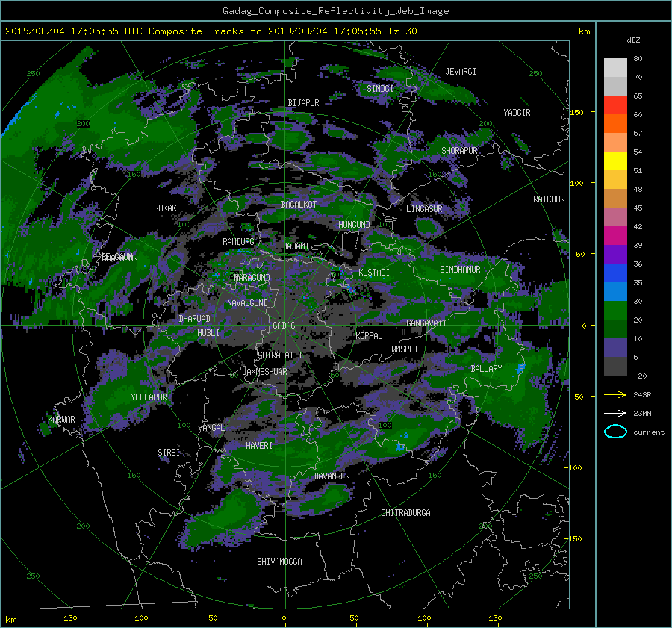
Task: Click the dBZ legend heading
Action: coord(633,40)
